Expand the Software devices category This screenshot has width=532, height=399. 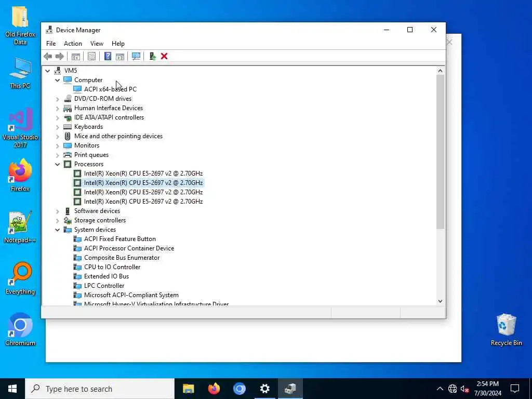(x=57, y=211)
